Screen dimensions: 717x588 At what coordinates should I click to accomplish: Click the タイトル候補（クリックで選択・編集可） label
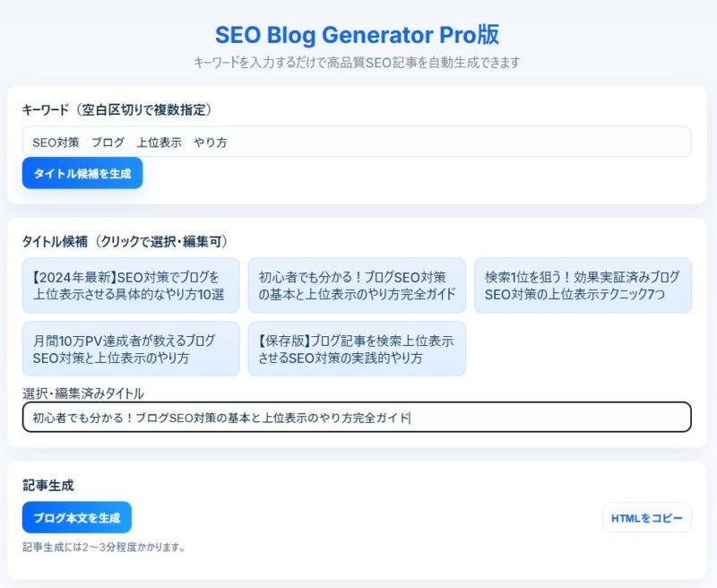pos(125,241)
